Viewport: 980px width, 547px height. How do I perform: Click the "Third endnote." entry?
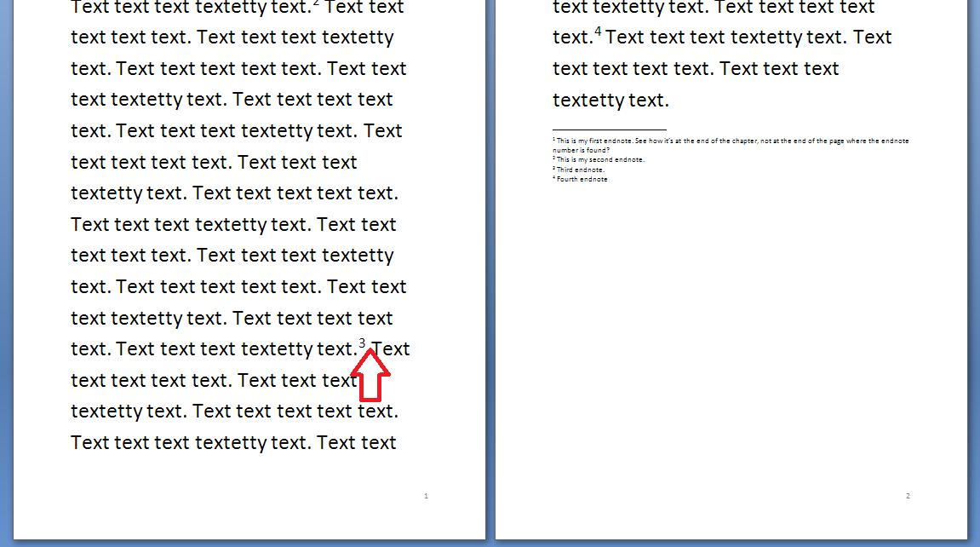[581, 170]
